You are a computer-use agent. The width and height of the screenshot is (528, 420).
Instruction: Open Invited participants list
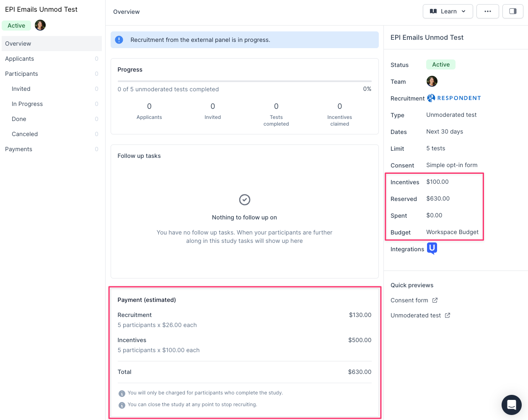click(21, 89)
